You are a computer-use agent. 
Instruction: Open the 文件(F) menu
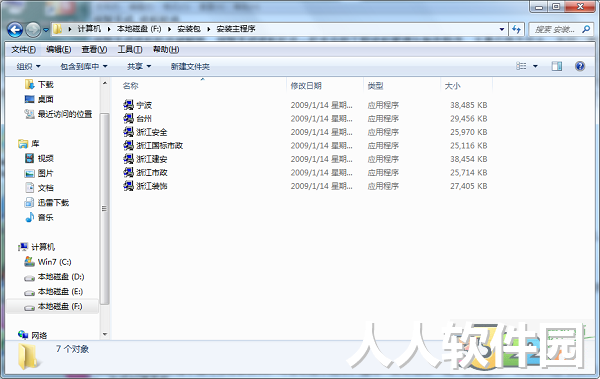coord(23,49)
